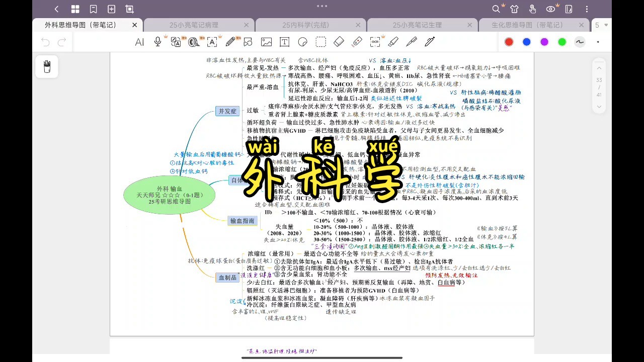This screenshot has width=644, height=362.
Task: Open the 33/41 page number indicator
Action: (599, 87)
